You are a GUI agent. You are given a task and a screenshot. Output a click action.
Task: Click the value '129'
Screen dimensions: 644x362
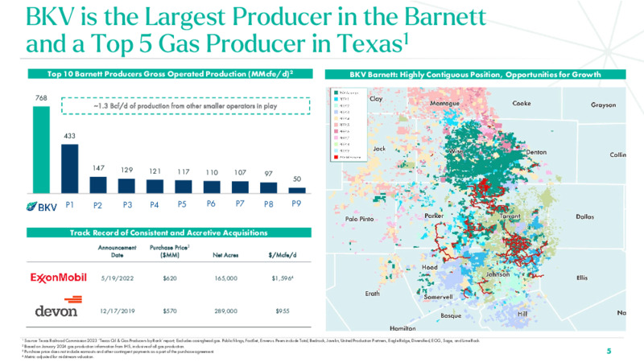pyautogui.click(x=126, y=170)
